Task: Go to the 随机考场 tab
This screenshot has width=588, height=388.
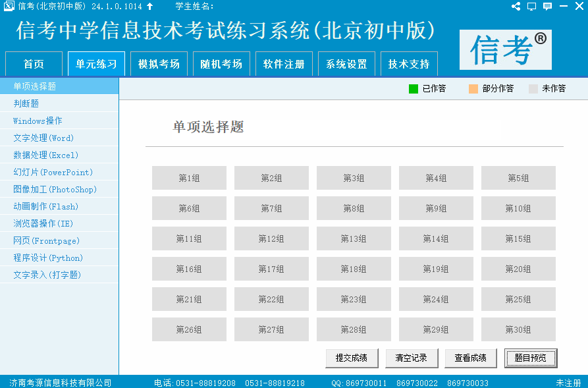Action: coord(221,64)
